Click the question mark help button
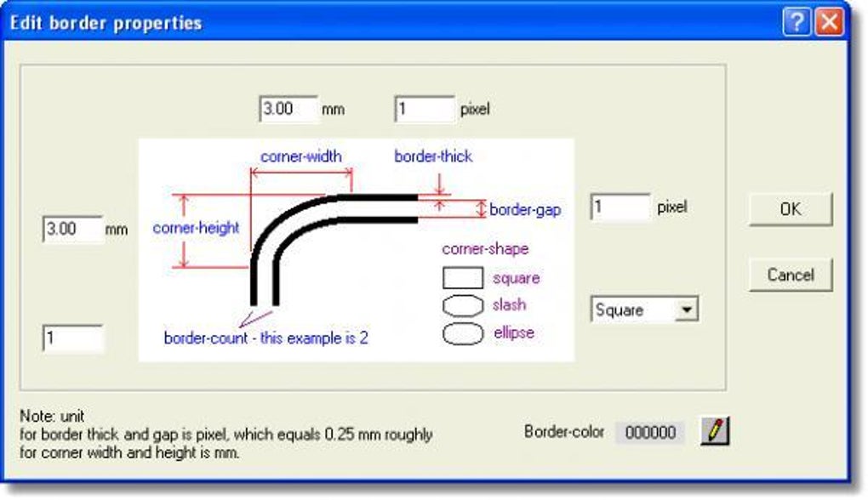This screenshot has height=500, width=868. click(797, 23)
